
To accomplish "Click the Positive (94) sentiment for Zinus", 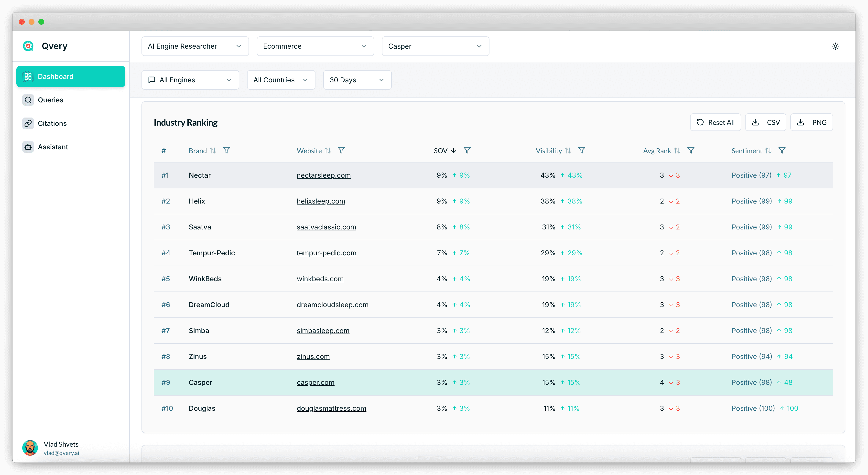I will click(751, 357).
